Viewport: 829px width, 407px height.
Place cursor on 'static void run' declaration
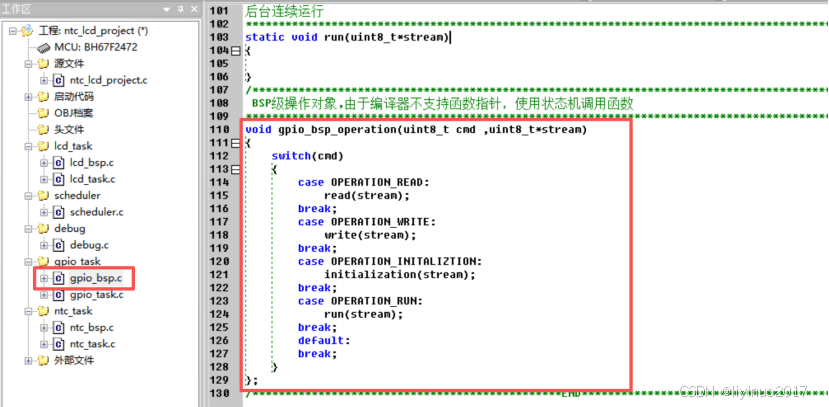[347, 38]
